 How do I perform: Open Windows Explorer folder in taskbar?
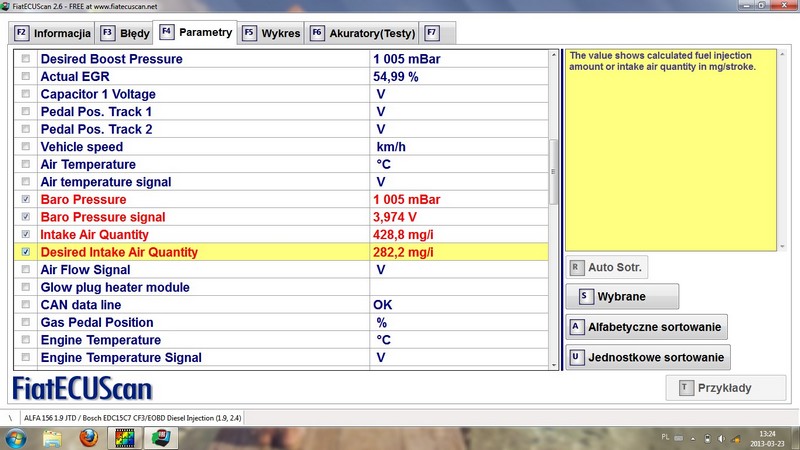pos(54,437)
